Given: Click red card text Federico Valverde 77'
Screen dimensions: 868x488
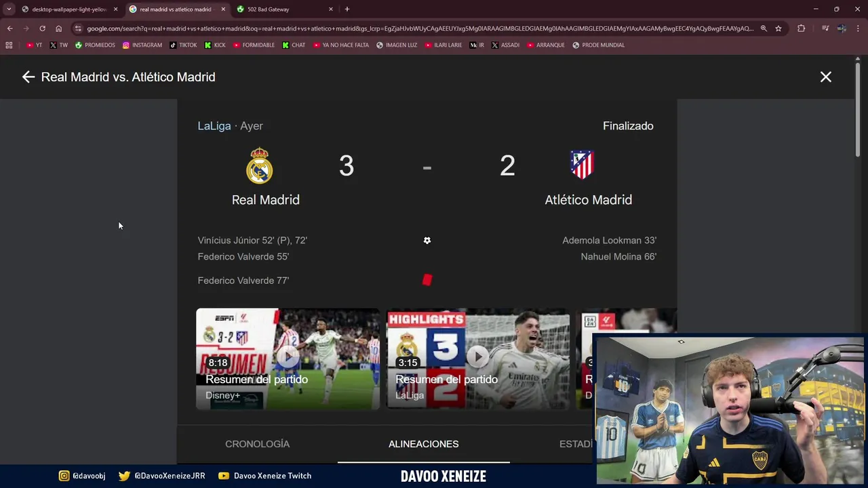Looking at the screenshot, I should click(x=243, y=281).
